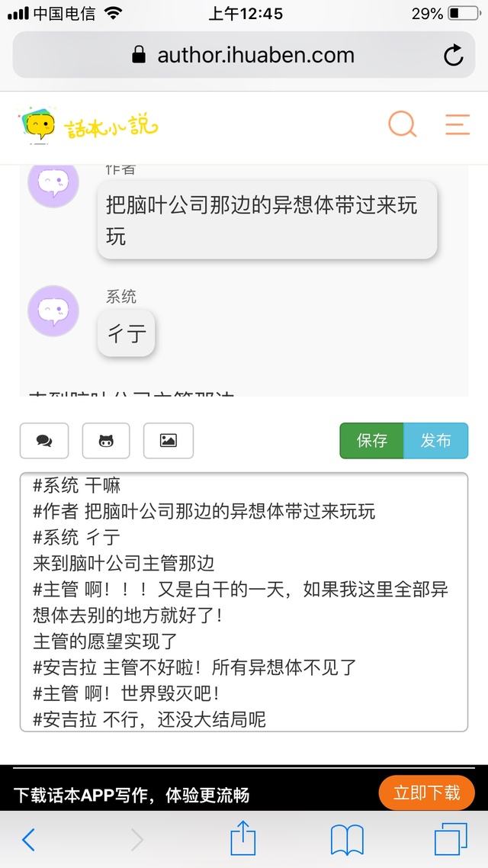This screenshot has width=488, height=868.
Task: Click the blue 发布 button
Action: (x=436, y=441)
